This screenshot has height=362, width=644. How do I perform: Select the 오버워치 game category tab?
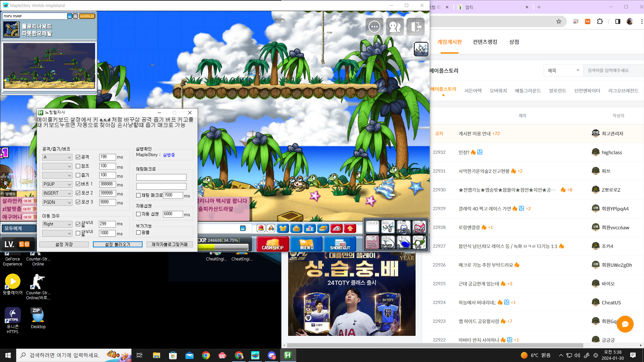point(498,90)
